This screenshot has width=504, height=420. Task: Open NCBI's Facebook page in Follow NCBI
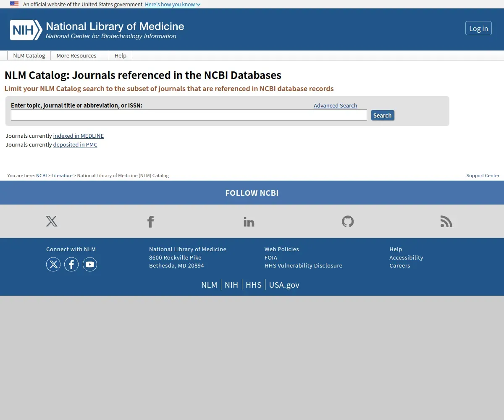click(150, 221)
